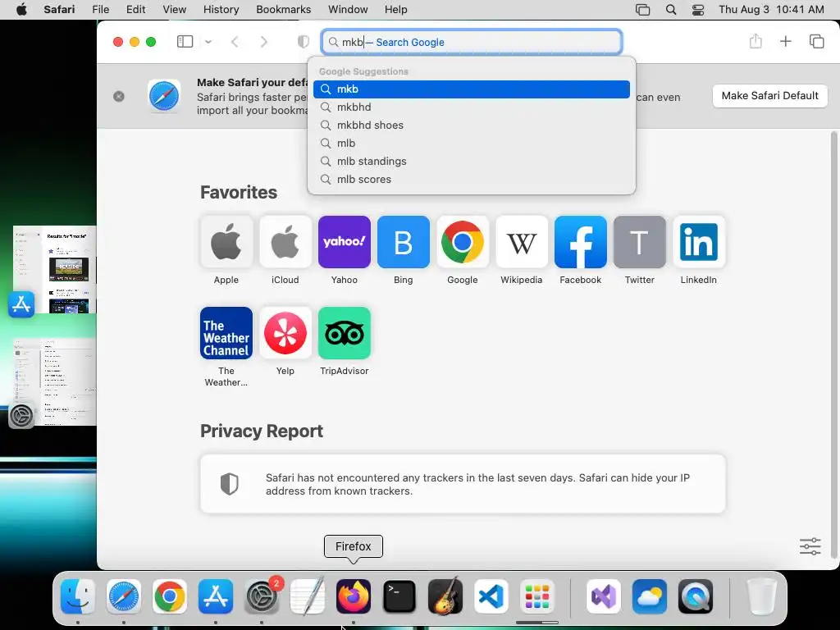Choose the 'mlb standings' suggestion
840x630 pixels.
[x=472, y=162]
